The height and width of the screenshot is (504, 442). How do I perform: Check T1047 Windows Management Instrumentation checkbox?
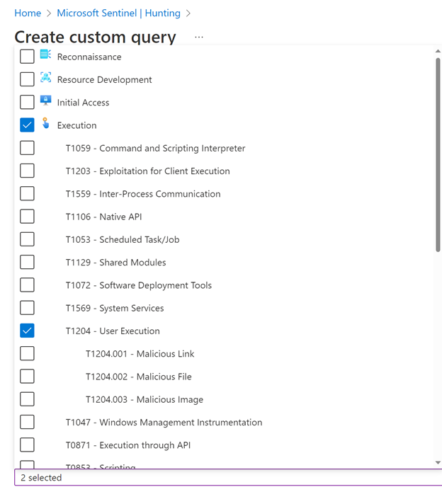pyautogui.click(x=27, y=422)
